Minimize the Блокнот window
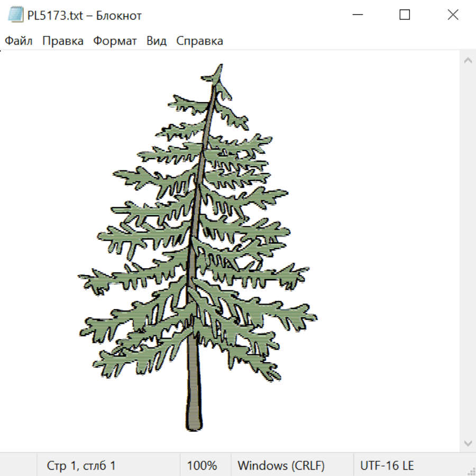 coord(356,15)
